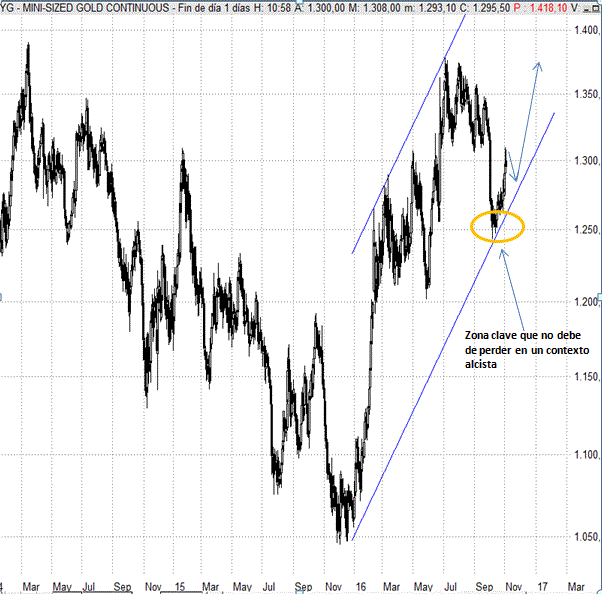Viewport: 602px width, 594px height.
Task: Click the year 17 time axis label
Action: (x=542, y=587)
